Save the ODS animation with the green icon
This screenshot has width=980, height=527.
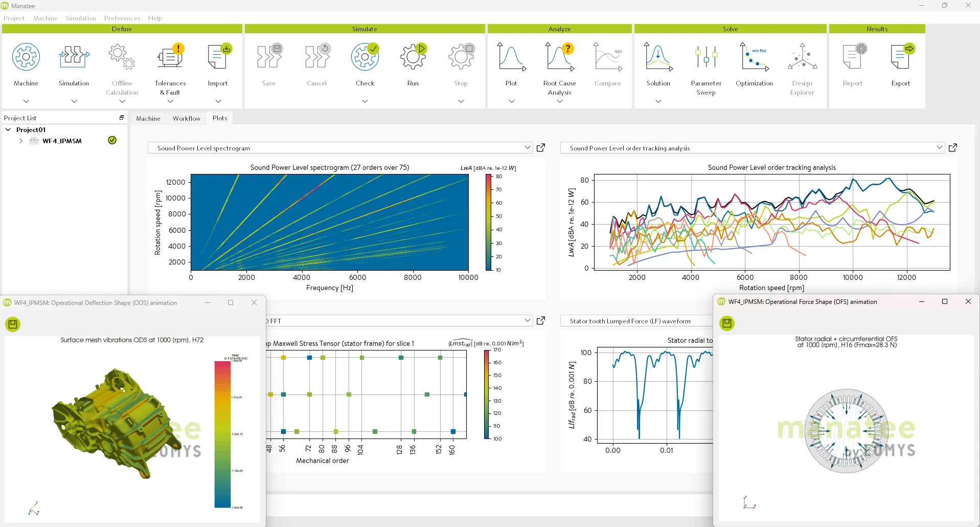[13, 324]
